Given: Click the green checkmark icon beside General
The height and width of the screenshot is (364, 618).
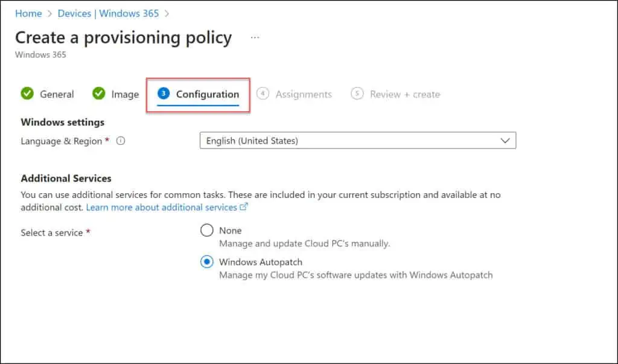Looking at the screenshot, I should (27, 94).
